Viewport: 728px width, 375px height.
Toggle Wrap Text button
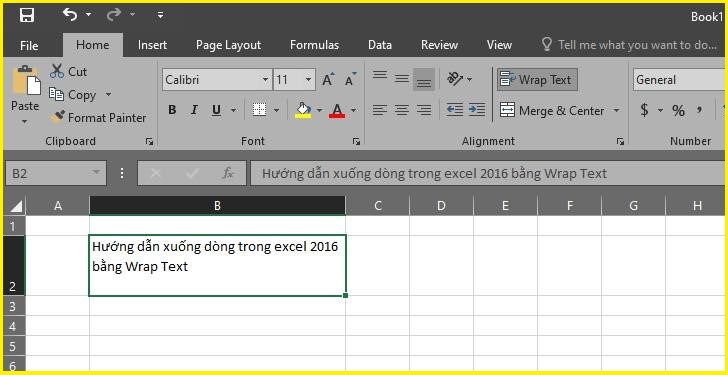pos(537,80)
